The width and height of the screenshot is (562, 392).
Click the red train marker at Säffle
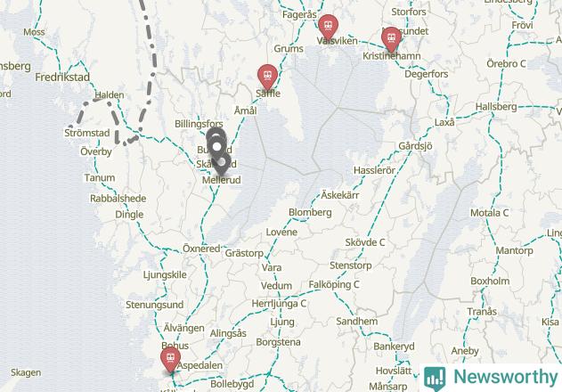267,78
